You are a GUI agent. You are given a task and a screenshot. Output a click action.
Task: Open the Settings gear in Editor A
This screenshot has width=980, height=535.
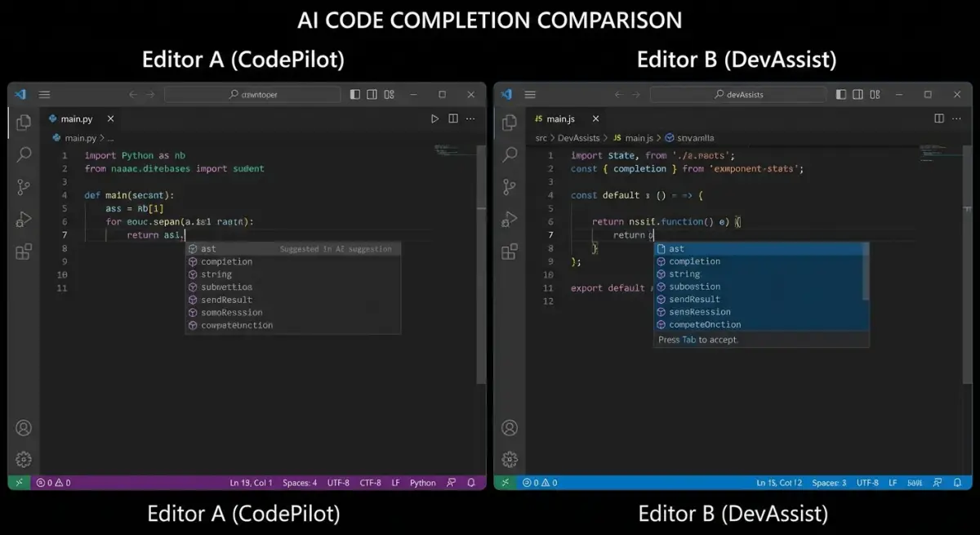tap(23, 459)
